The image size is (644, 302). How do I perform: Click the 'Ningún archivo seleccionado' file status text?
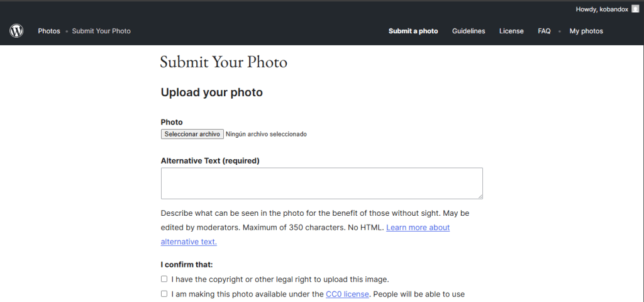click(x=266, y=134)
